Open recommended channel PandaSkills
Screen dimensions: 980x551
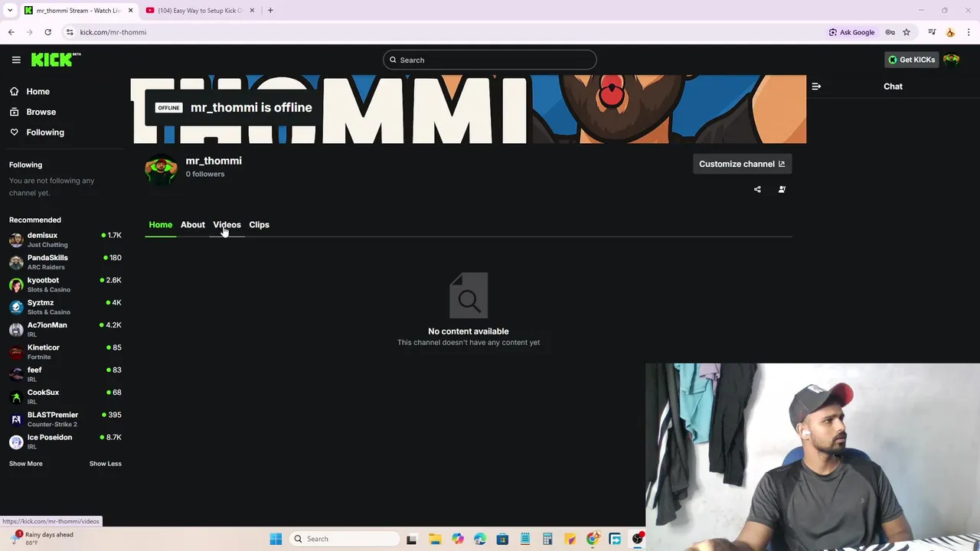[65, 262]
